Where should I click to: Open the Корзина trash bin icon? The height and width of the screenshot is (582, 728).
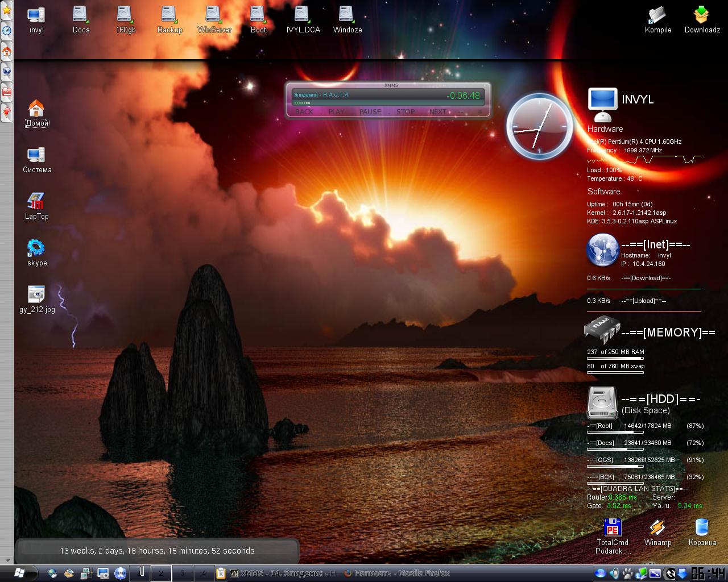coord(702,532)
